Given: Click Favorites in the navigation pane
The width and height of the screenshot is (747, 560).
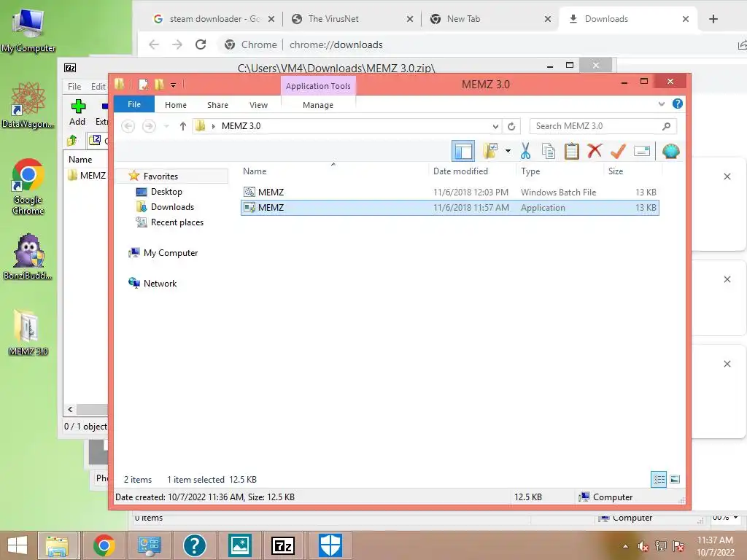Looking at the screenshot, I should coord(160,176).
